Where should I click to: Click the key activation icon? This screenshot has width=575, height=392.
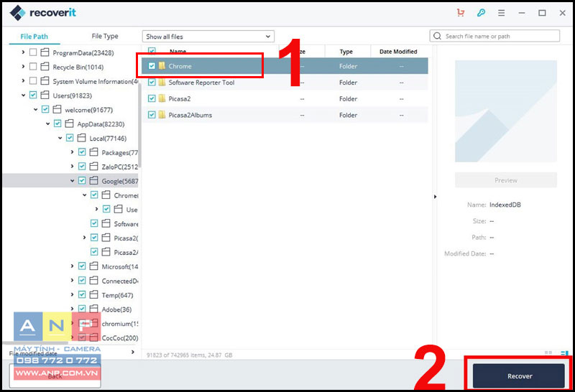click(x=481, y=13)
